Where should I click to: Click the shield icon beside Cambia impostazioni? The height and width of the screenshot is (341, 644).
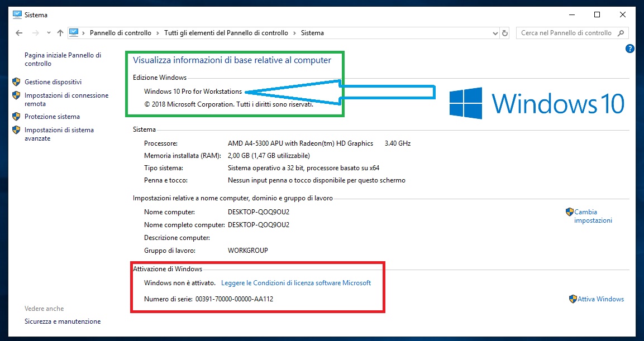pos(569,212)
